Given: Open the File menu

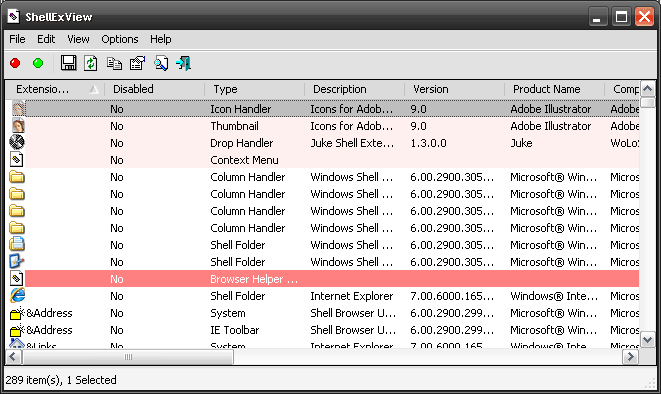Looking at the screenshot, I should tap(17, 39).
